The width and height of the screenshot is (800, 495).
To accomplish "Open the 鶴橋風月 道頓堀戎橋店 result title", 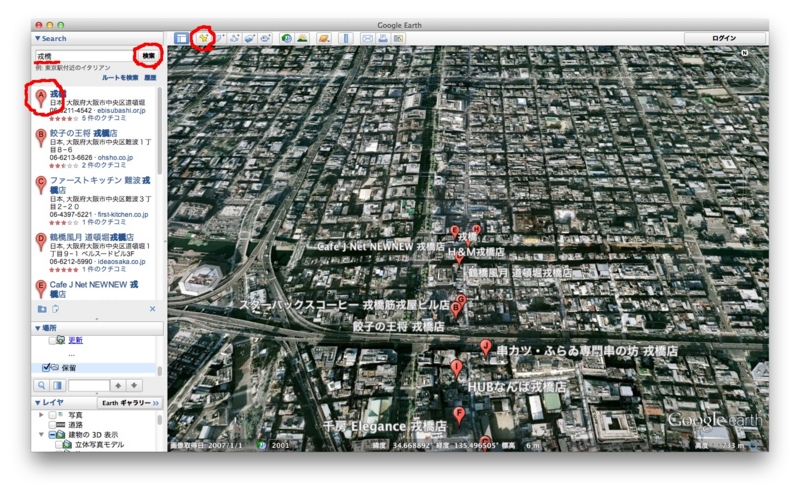I will click(x=92, y=237).
